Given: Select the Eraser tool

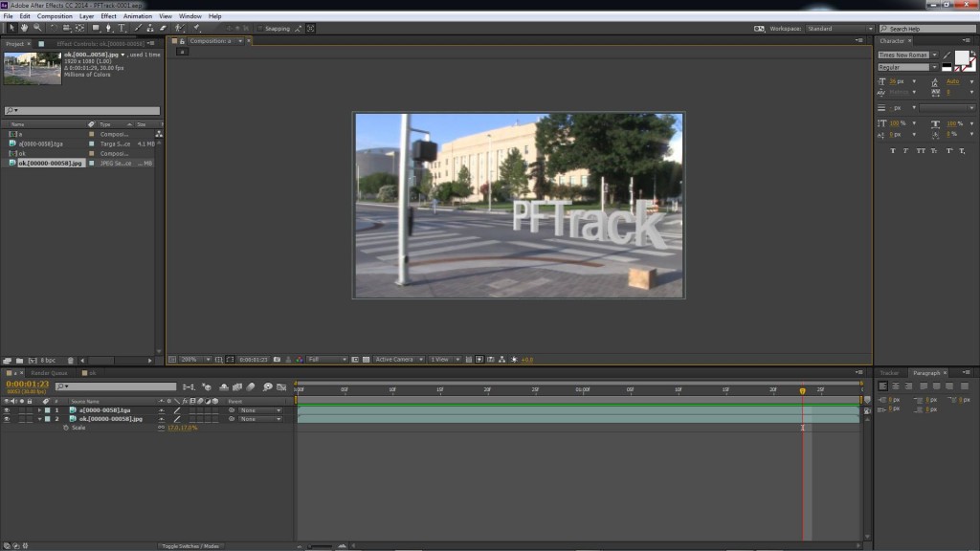Looking at the screenshot, I should (x=163, y=28).
